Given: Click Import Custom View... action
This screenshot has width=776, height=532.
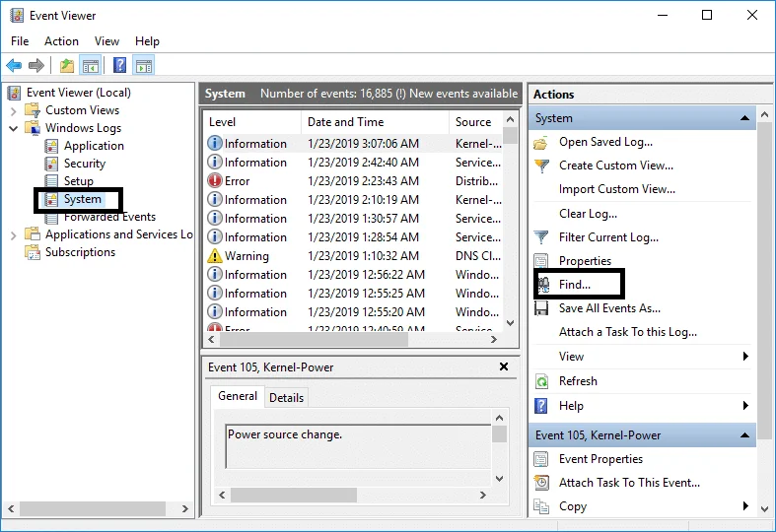Looking at the screenshot, I should (x=616, y=189).
